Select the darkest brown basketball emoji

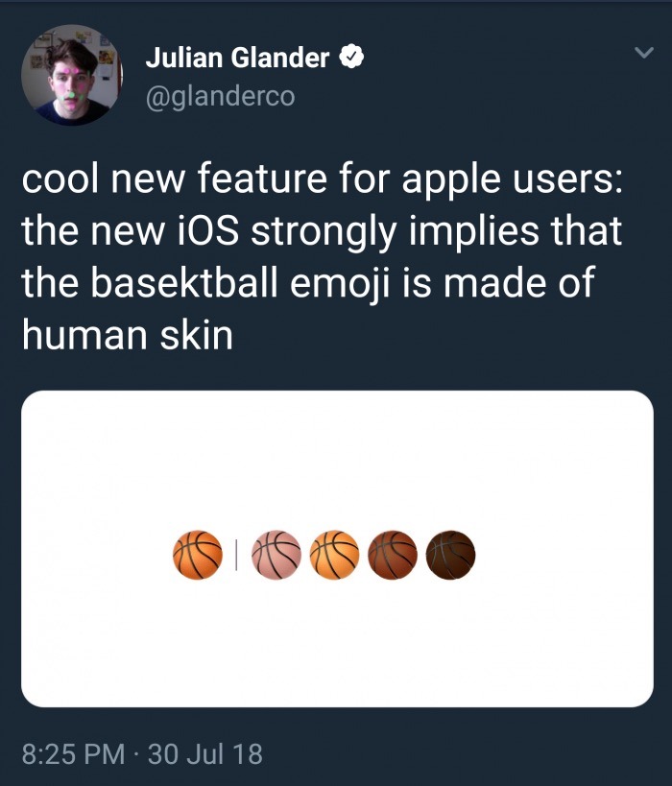click(451, 556)
